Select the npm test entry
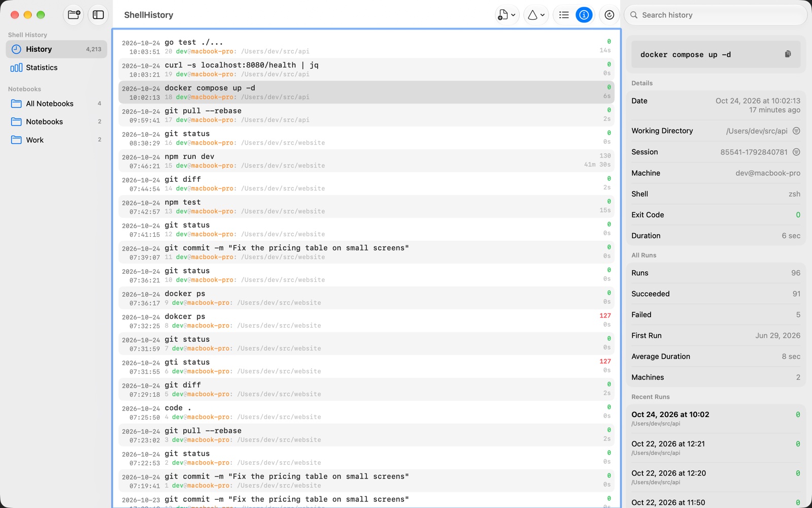812x508 pixels. (366, 207)
